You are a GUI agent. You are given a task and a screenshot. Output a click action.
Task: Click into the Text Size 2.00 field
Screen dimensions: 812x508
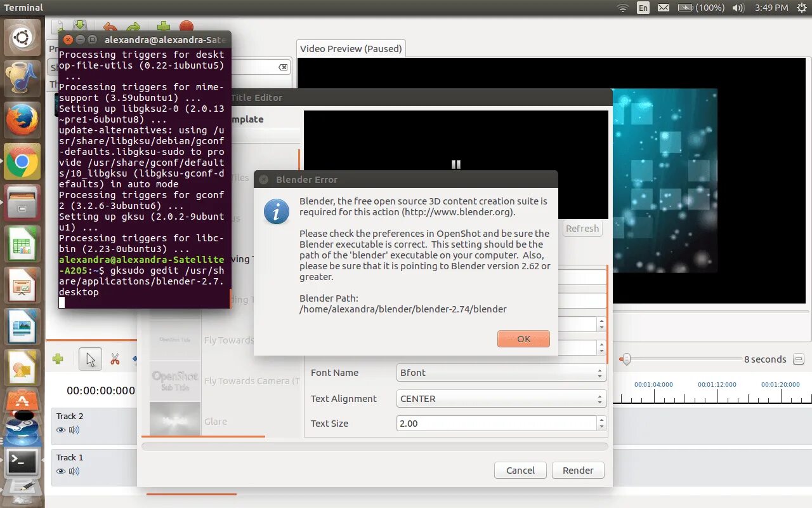pyautogui.click(x=497, y=424)
